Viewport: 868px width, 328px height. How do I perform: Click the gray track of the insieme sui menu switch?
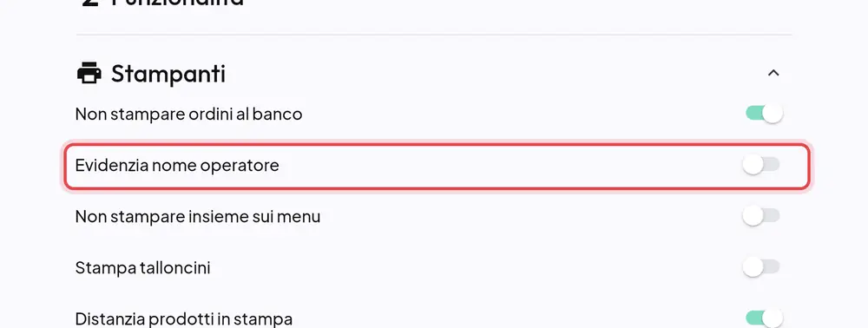773,216
